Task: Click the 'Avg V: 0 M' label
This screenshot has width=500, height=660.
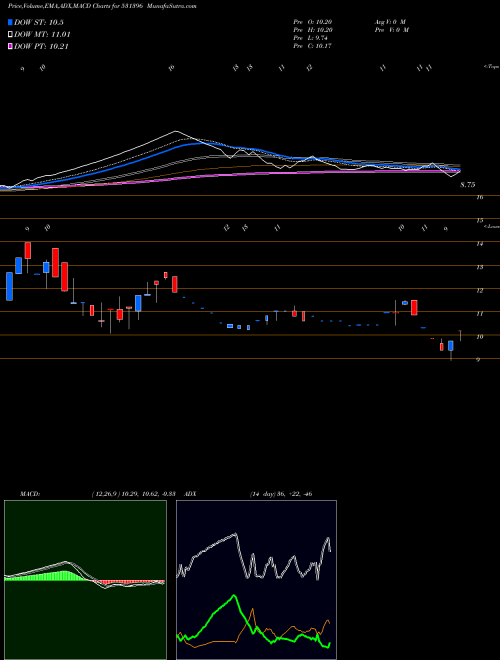Action: pos(390,22)
